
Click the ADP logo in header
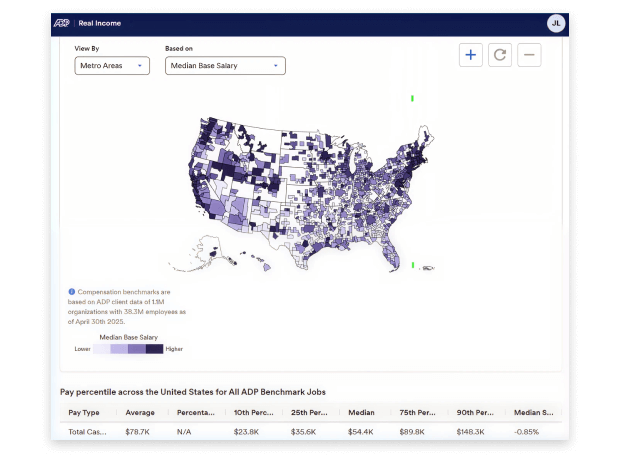tap(62, 23)
